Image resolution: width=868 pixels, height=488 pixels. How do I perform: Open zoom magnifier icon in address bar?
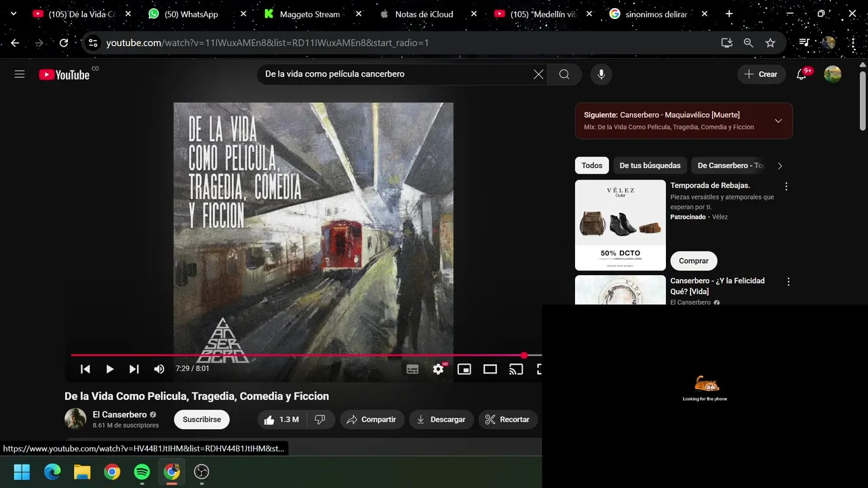point(749,43)
